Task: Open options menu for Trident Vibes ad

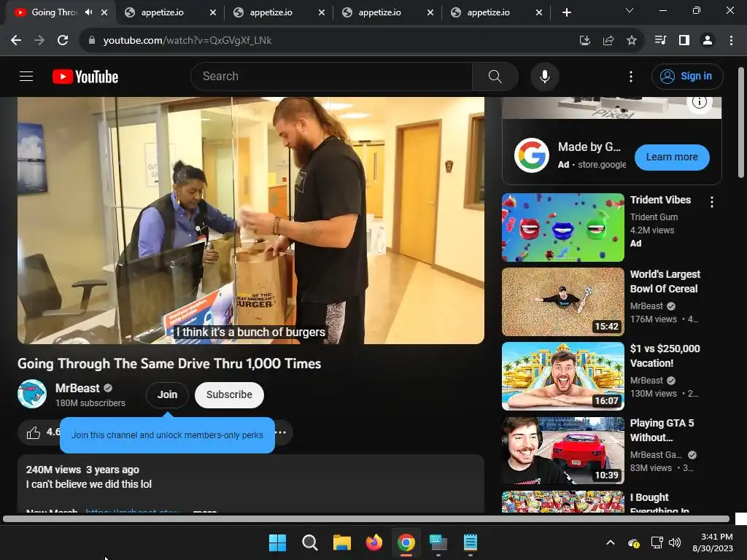Action: coord(712,202)
